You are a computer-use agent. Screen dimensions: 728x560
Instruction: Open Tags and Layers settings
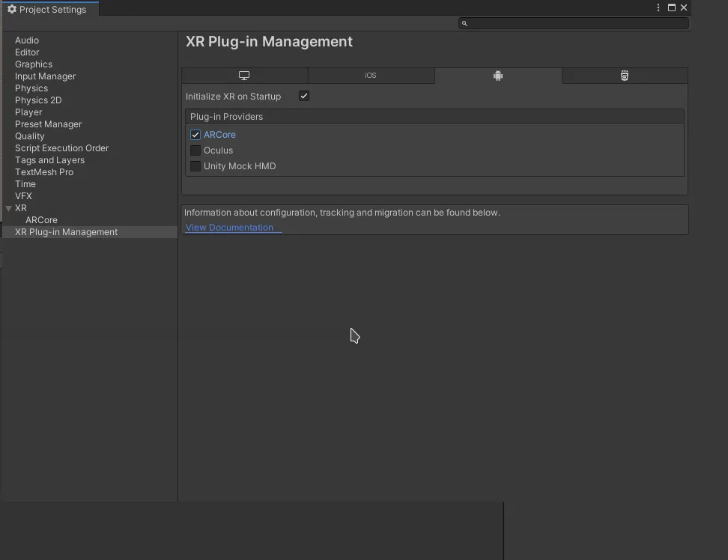click(x=49, y=160)
